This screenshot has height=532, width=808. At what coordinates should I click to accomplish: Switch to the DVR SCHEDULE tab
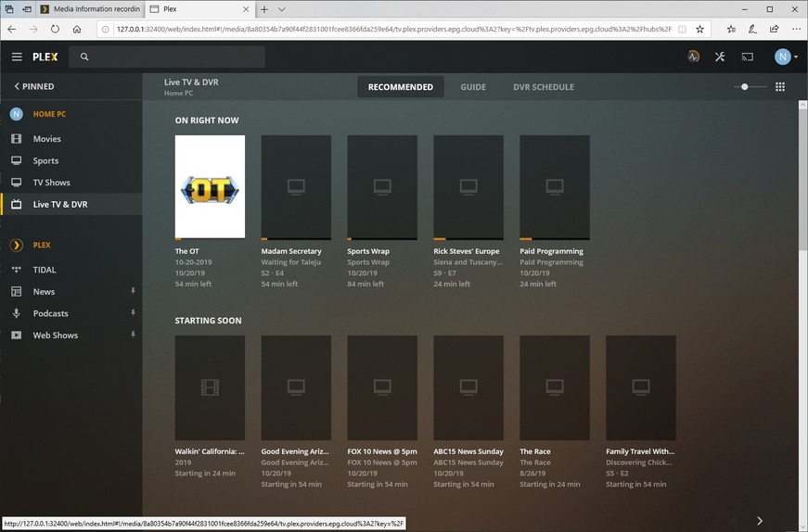(x=543, y=87)
